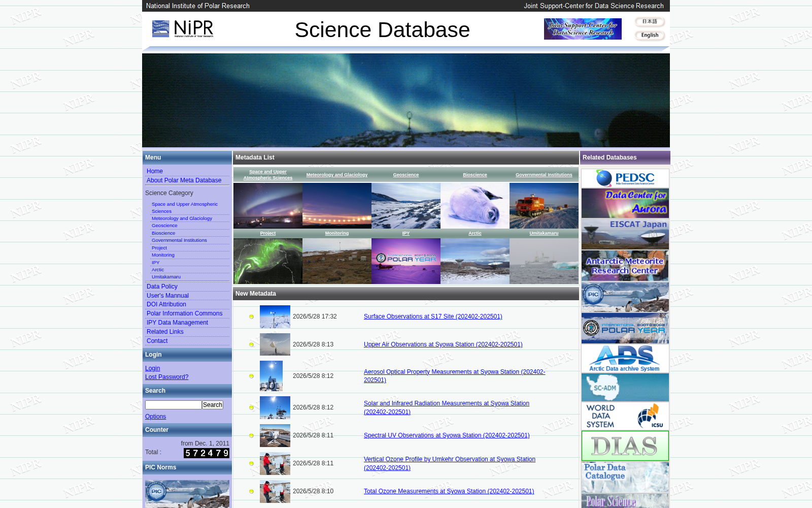
Task: Open search Options link
Action: [155, 417]
